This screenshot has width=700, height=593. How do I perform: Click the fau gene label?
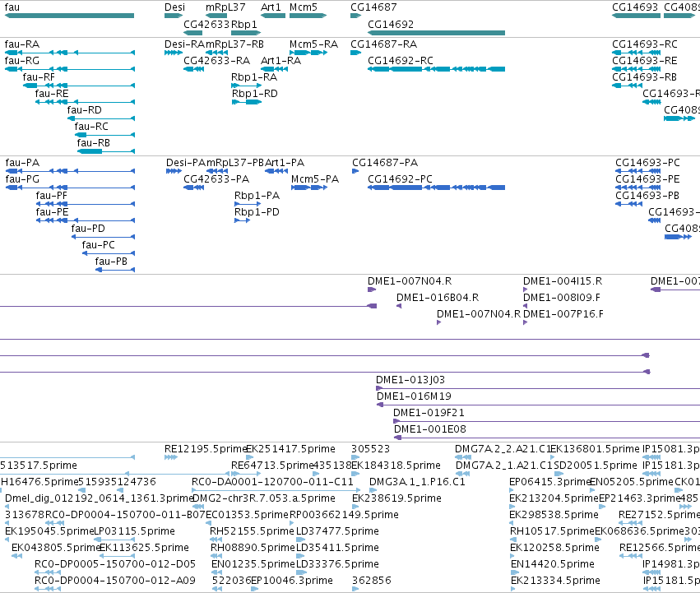pyautogui.click(x=12, y=7)
